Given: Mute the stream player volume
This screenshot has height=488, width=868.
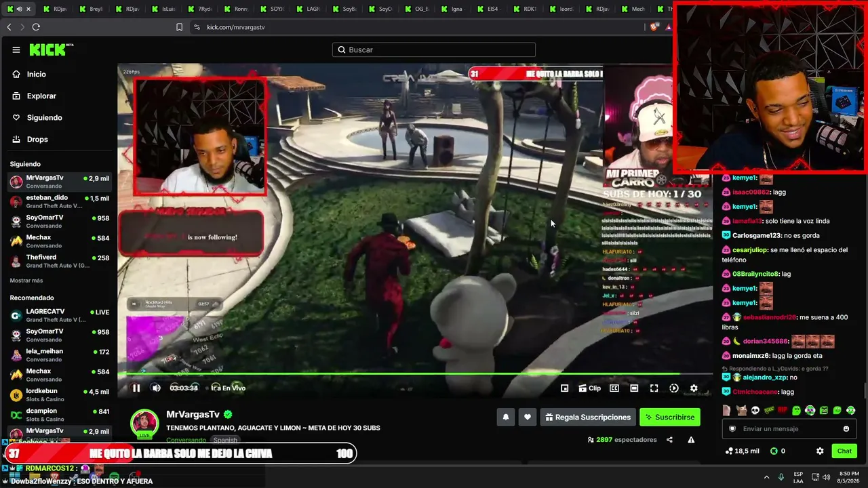Looking at the screenshot, I should (x=156, y=388).
